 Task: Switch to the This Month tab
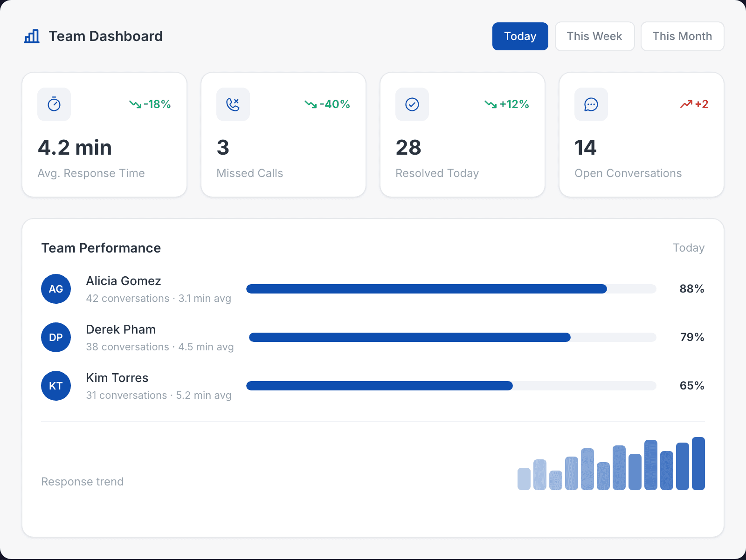pos(682,36)
